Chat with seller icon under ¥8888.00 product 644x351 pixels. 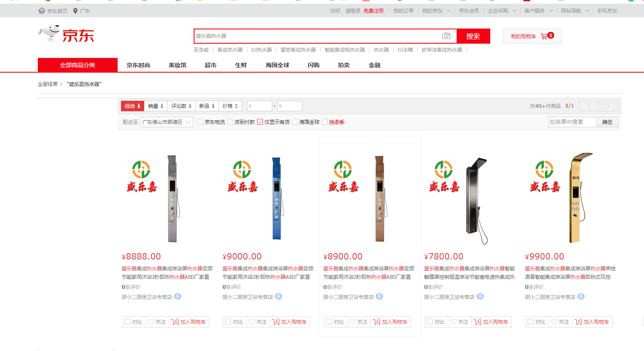[178, 297]
